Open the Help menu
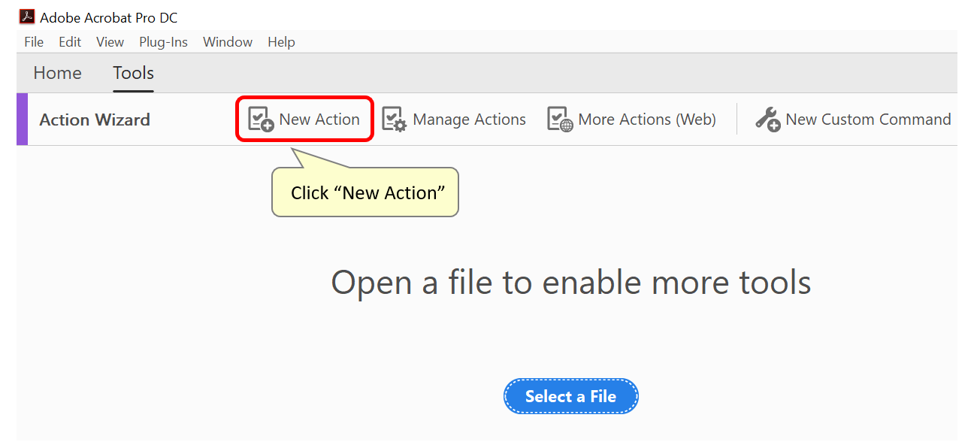 (x=281, y=42)
